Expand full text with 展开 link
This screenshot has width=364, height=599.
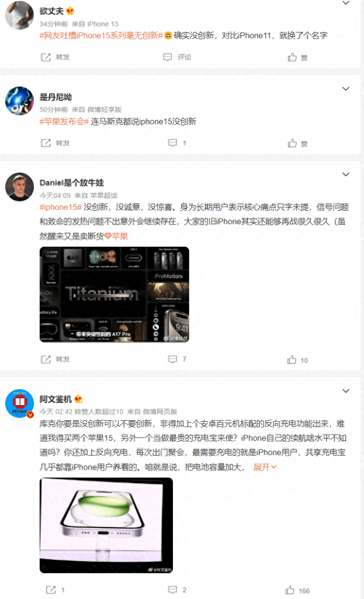pyautogui.click(x=265, y=468)
